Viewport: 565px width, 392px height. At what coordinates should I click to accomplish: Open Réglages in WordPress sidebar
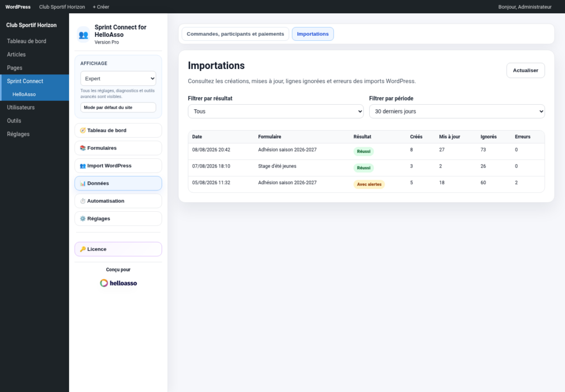tap(35, 134)
